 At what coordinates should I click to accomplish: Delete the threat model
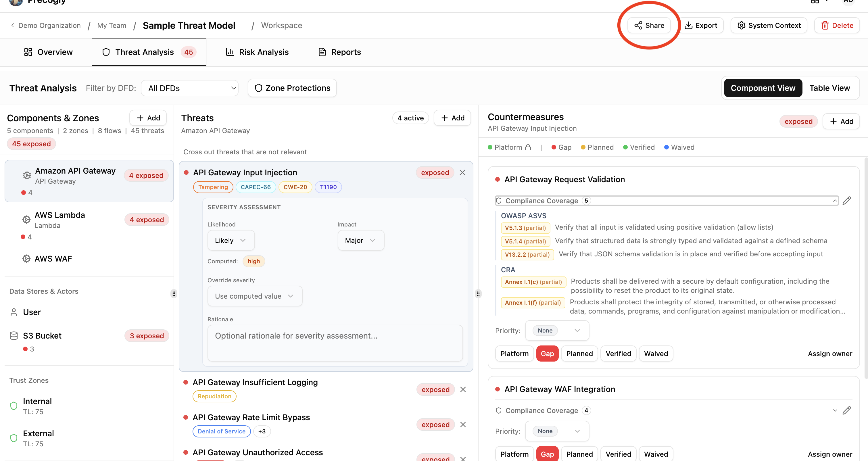click(x=837, y=25)
